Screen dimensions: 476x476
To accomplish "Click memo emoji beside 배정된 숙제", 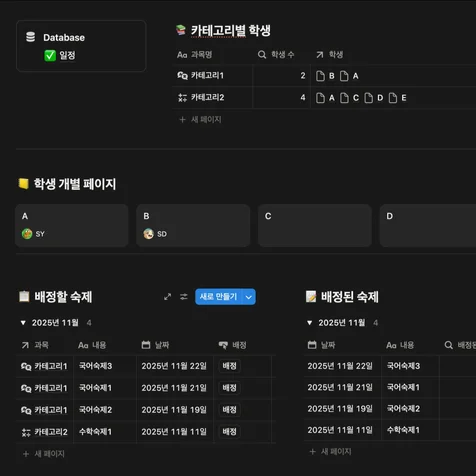I will [311, 296].
